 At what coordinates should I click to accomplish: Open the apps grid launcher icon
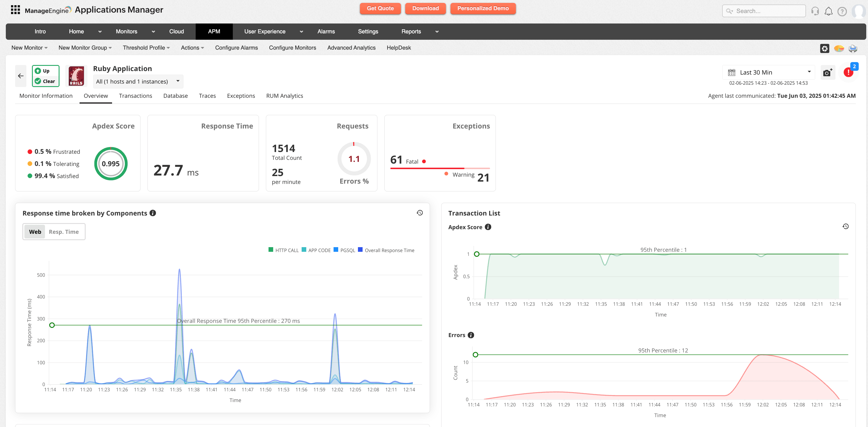pyautogui.click(x=15, y=10)
